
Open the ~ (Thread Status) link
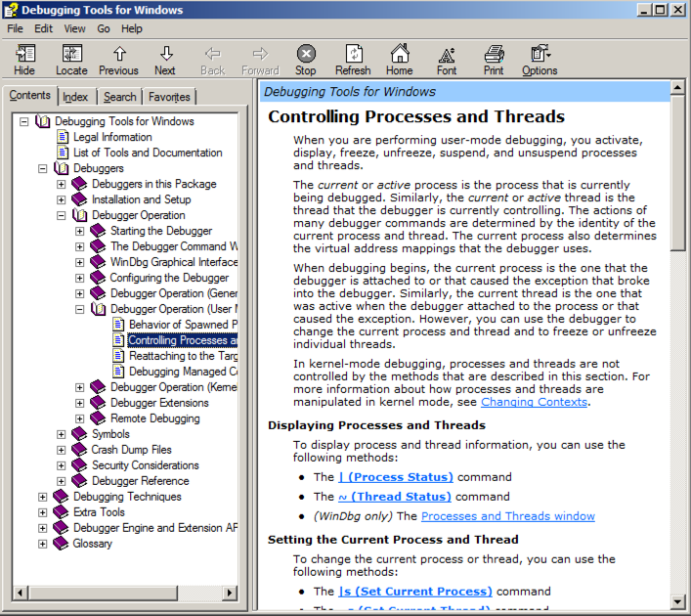click(395, 497)
